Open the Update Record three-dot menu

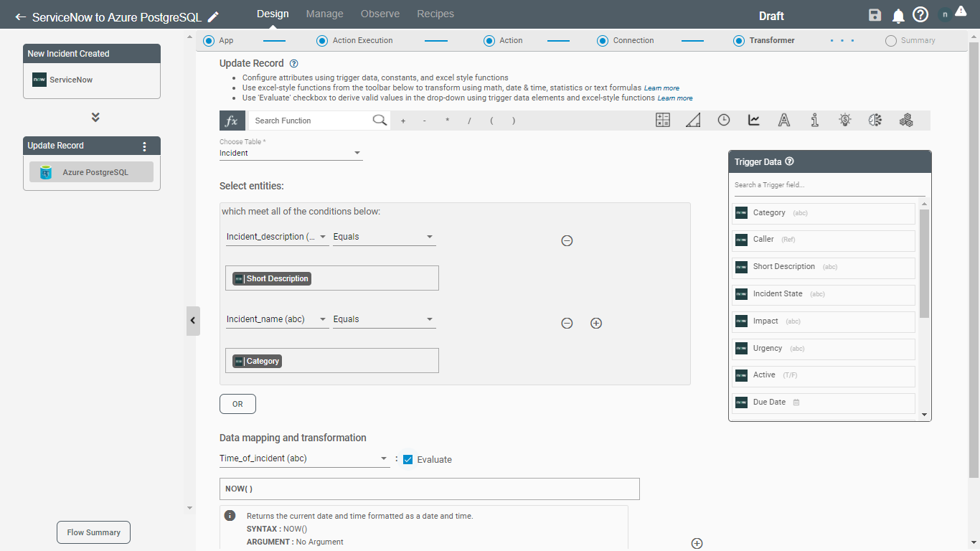(x=144, y=146)
